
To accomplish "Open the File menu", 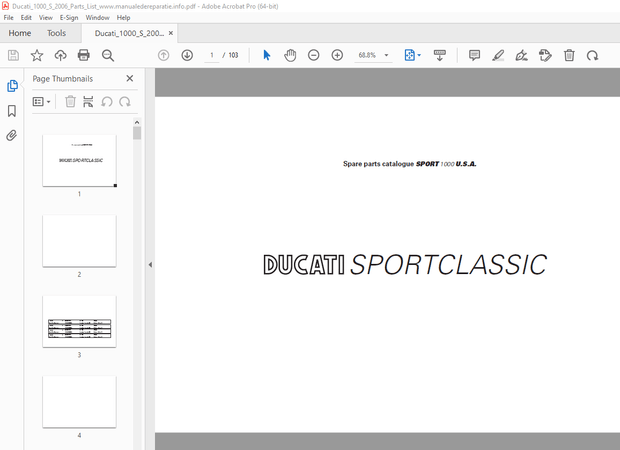I will 8,17.
